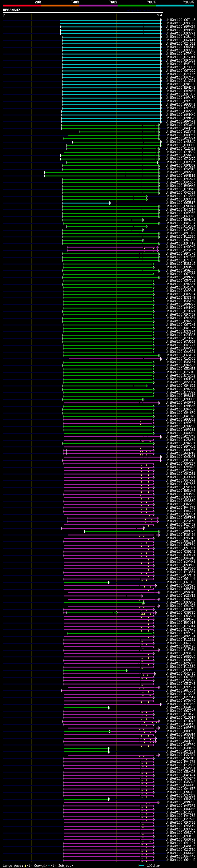Open UniRef100_A9P266 hit
197x868 pixels.
point(180,172)
